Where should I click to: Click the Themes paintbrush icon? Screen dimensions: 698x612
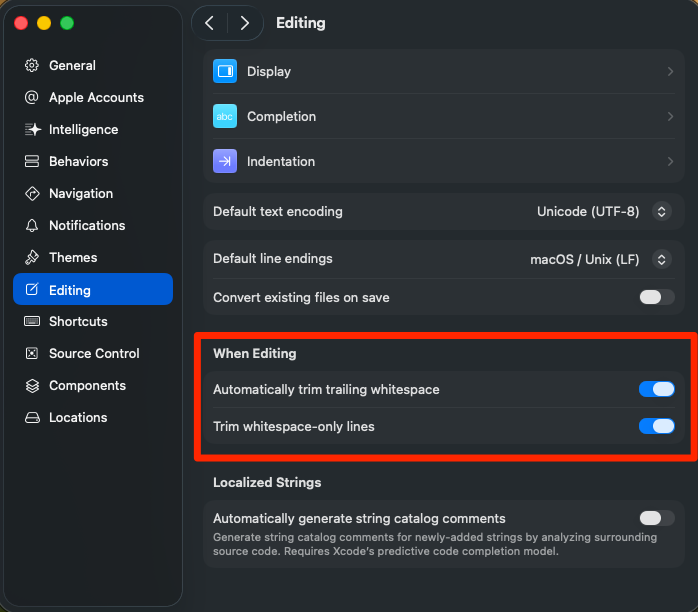[32, 258]
